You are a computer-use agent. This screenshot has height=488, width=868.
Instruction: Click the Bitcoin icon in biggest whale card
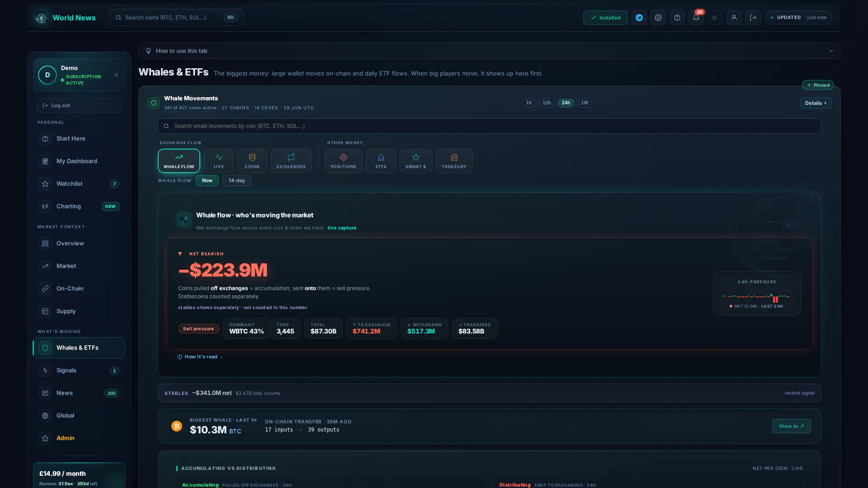pyautogui.click(x=177, y=426)
